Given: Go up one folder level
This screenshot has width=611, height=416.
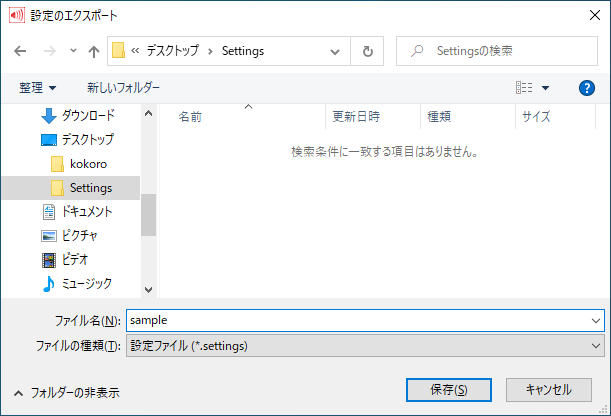Looking at the screenshot, I should [94, 51].
